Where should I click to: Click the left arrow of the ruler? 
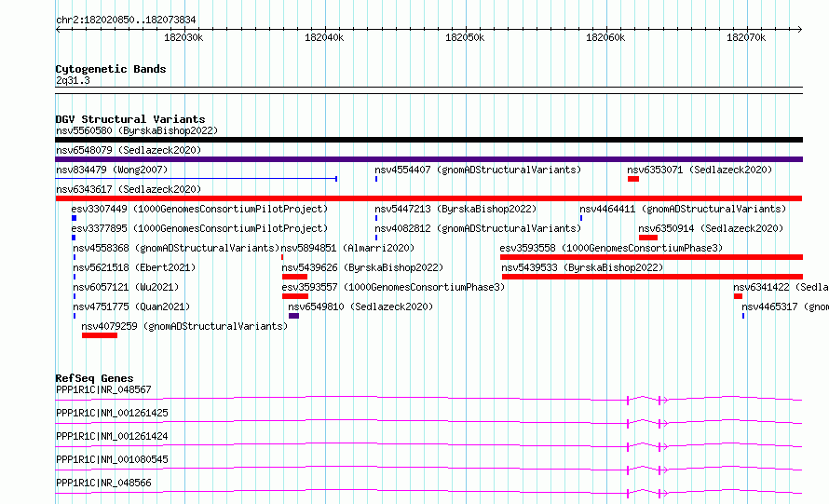click(58, 30)
